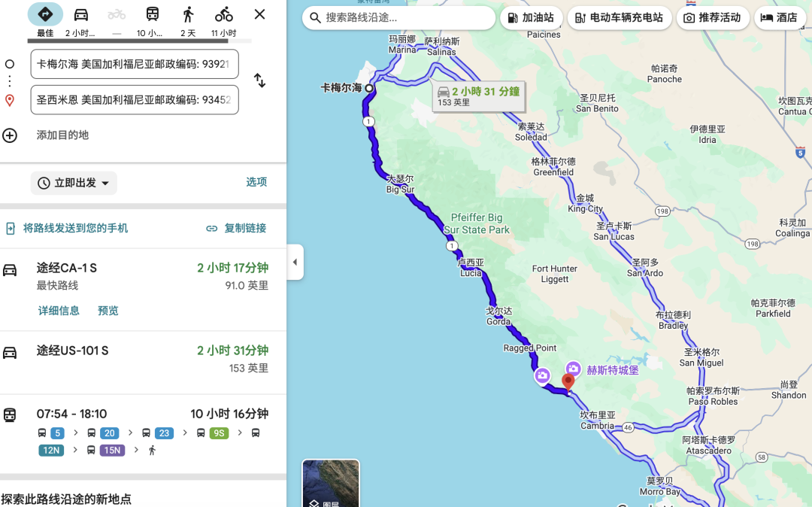The image size is (812, 507).
Task: Click 复制链接 to copy link
Action: coord(237,229)
